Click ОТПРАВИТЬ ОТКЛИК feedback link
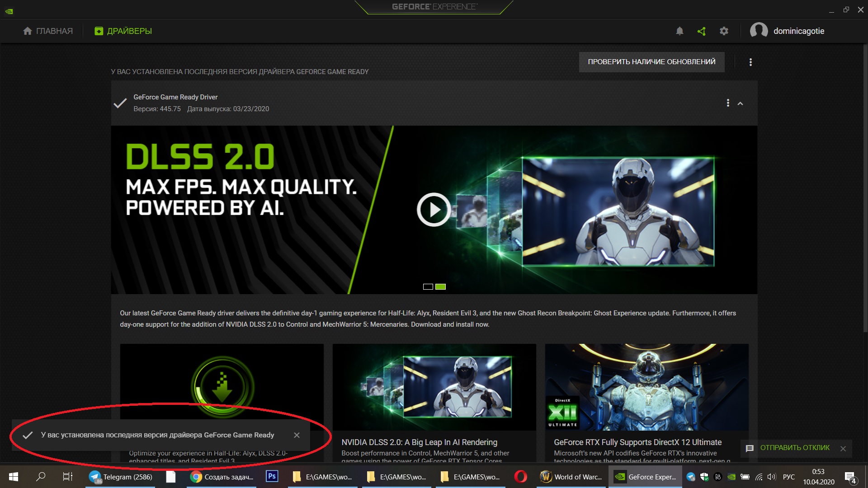The width and height of the screenshot is (868, 488). click(794, 448)
